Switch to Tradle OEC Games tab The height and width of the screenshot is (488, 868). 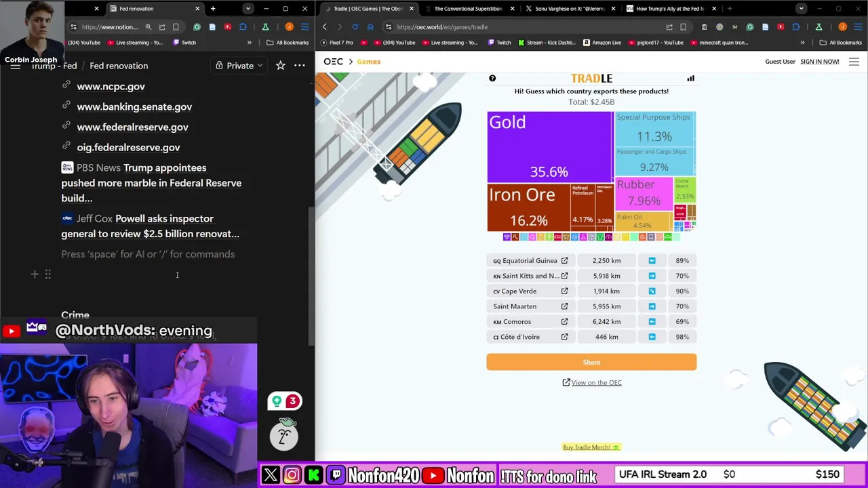tap(368, 9)
